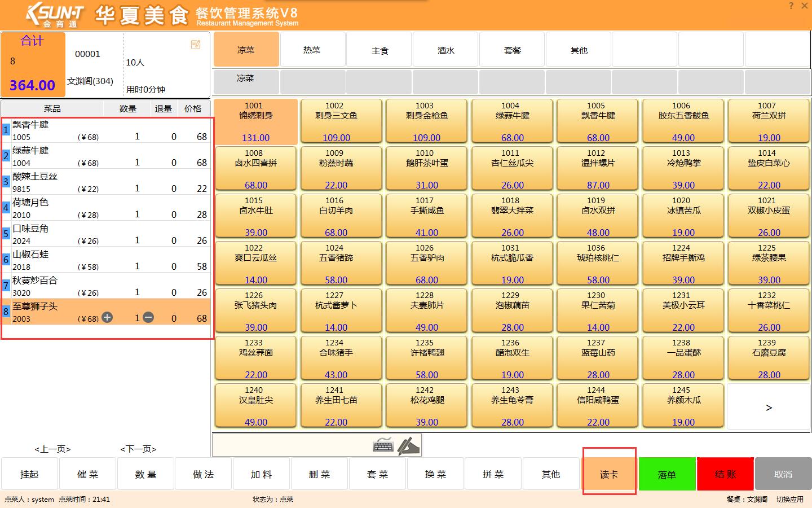The height and width of the screenshot is (508, 812).
Task: Click the plus icon on 至尊狮子头 row
Action: (x=107, y=317)
